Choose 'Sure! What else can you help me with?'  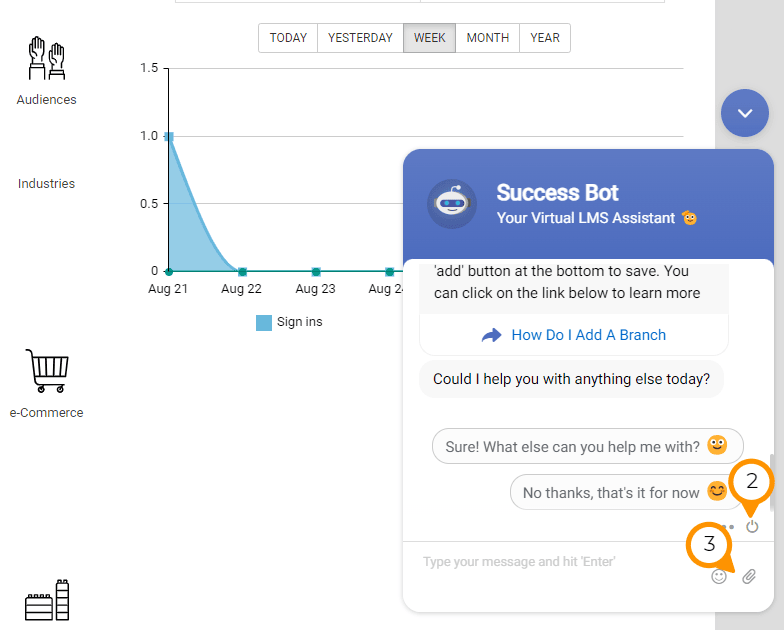point(588,446)
